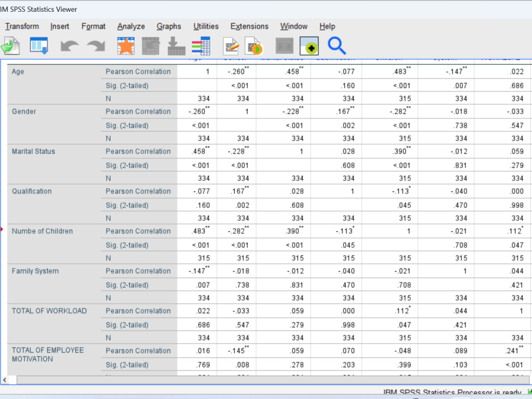This screenshot has width=532, height=399.
Task: Click the orange Go to Data star icon
Action: (126, 46)
